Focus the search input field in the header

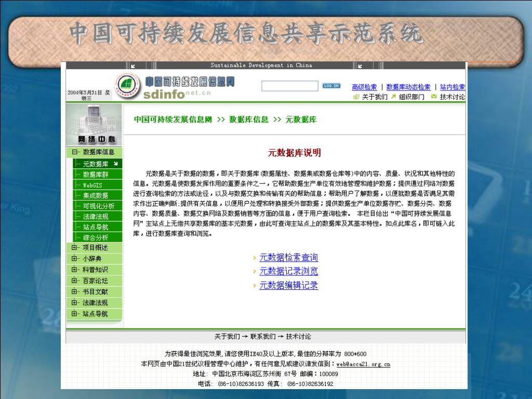290,86
